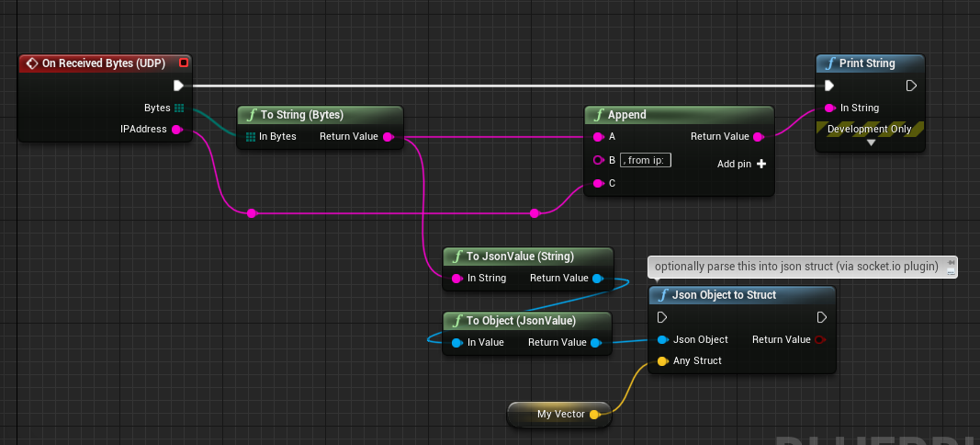The image size is (980, 445).
Task: Click the exec output pin of On Received Bytes
Action: click(179, 86)
